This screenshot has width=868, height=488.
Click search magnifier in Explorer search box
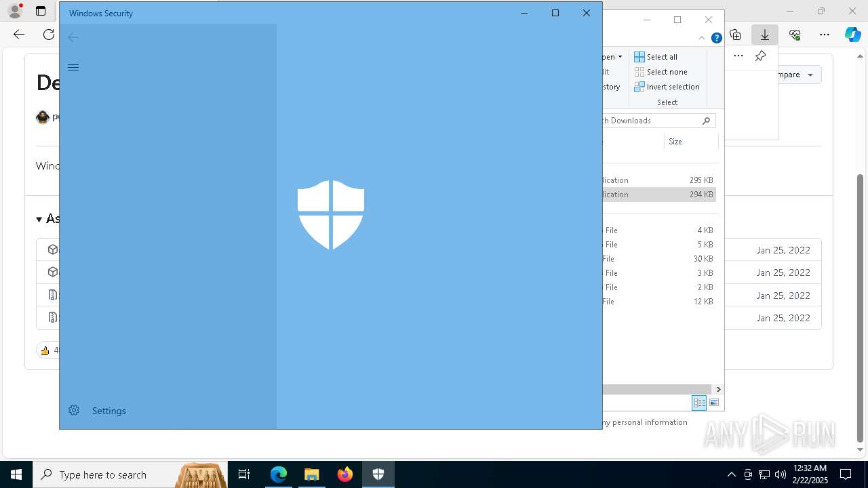click(706, 121)
